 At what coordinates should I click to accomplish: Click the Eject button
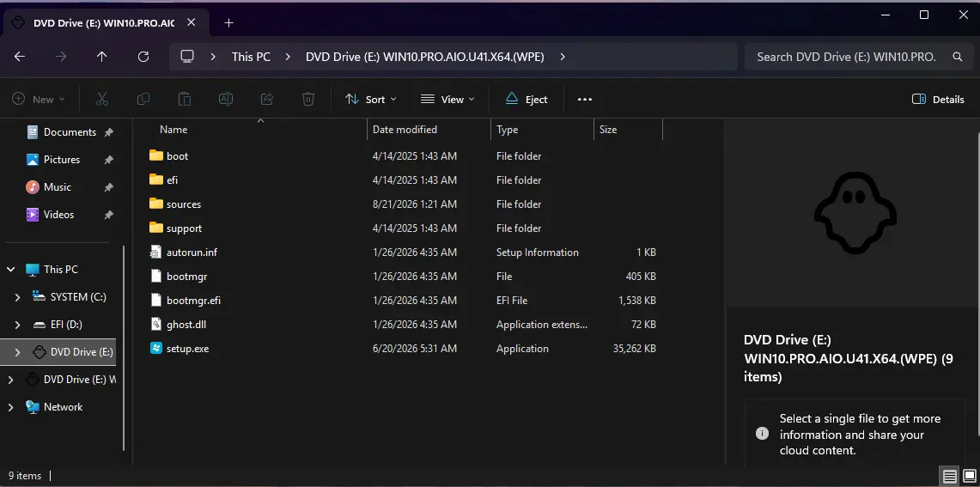527,100
